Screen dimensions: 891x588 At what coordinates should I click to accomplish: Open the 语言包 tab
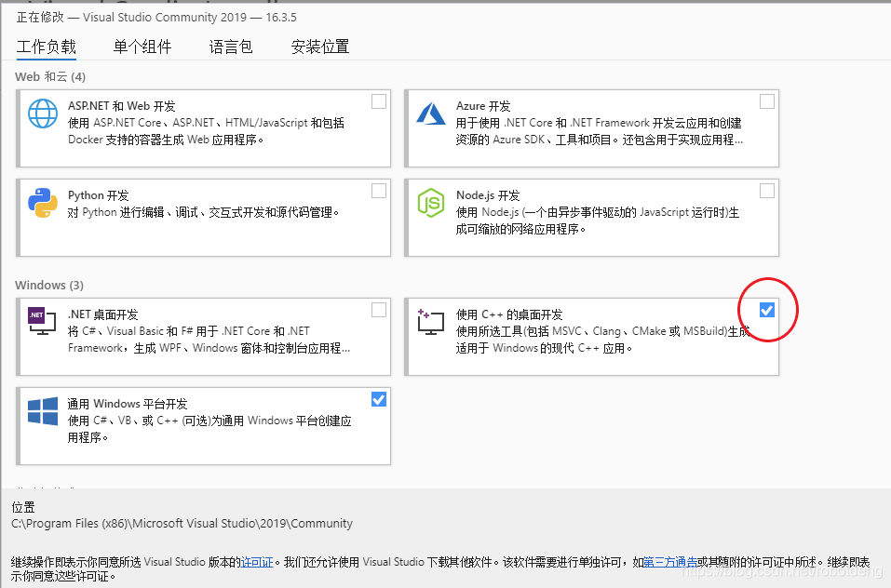coord(231,46)
